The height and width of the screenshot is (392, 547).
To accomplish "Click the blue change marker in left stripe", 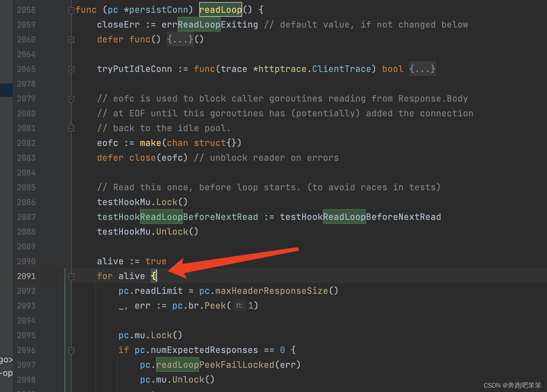I will pos(6,90).
